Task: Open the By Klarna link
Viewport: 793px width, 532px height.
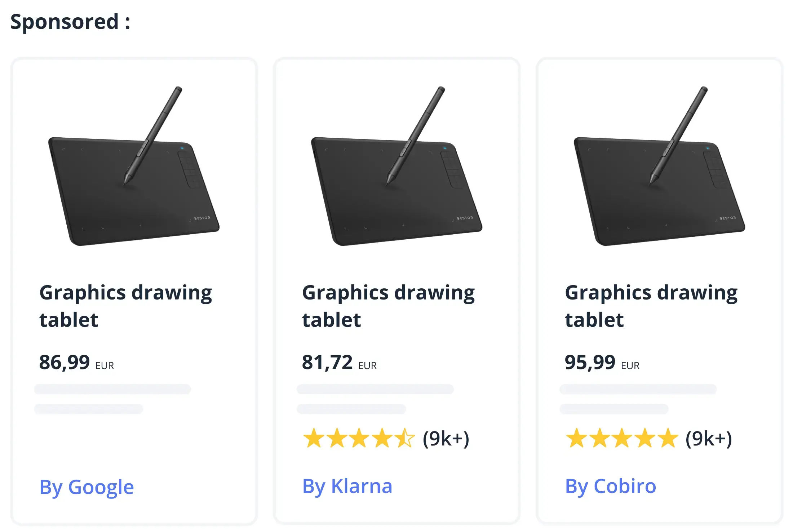Action: [347, 486]
